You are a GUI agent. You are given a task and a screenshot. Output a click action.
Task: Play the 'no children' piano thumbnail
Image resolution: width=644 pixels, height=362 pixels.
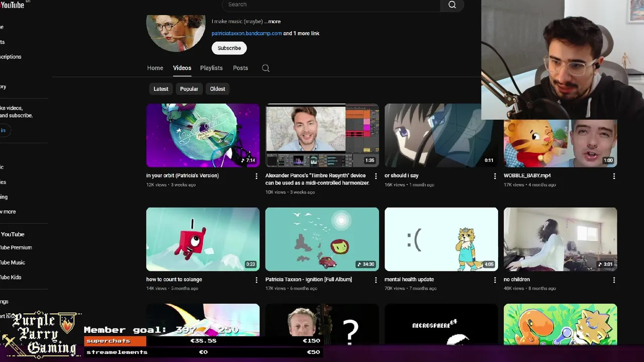tap(560, 239)
